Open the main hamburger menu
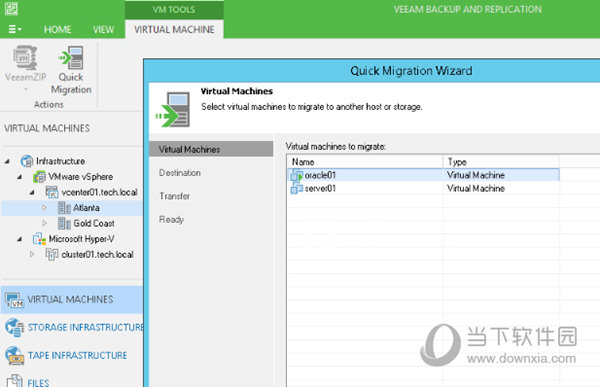The width and height of the screenshot is (600, 387). click(x=15, y=29)
